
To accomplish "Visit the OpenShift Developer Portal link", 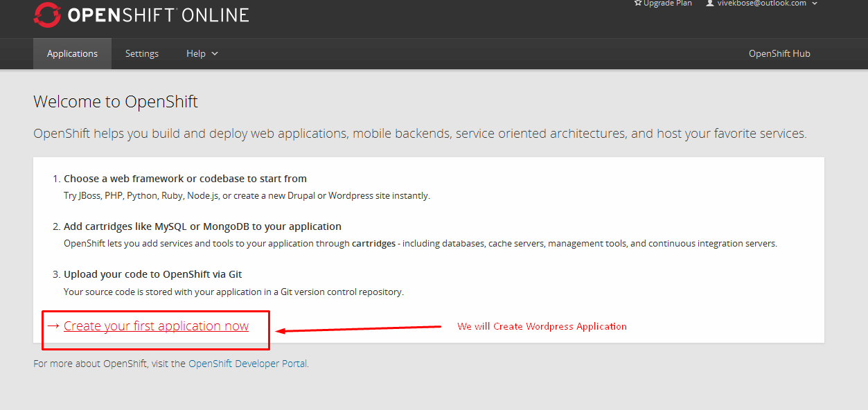I will pos(247,364).
